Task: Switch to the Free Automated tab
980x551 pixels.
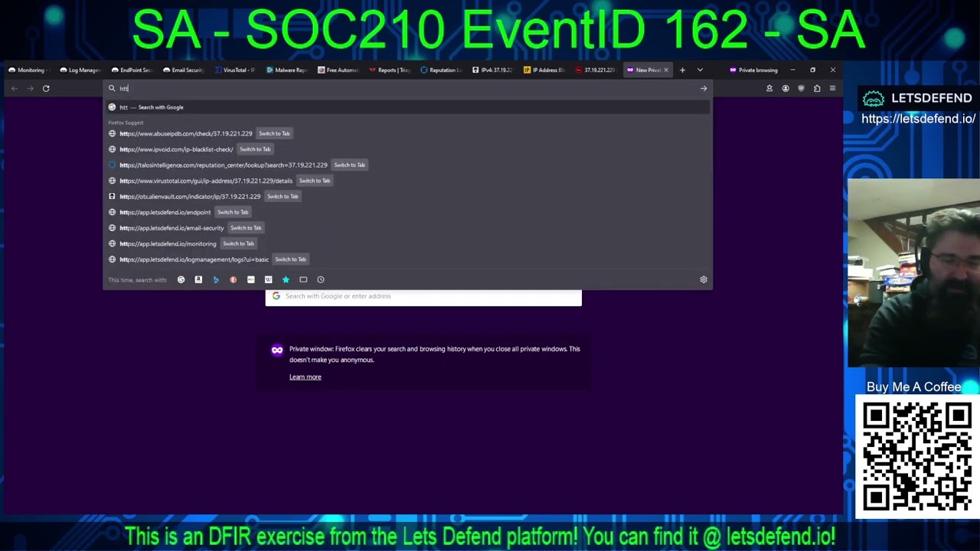Action: click(338, 70)
